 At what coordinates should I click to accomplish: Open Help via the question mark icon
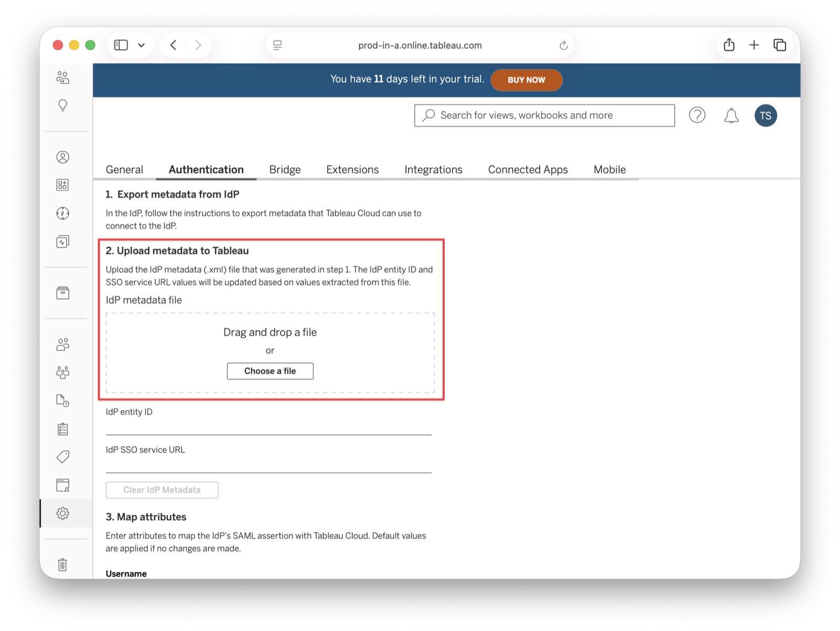click(697, 115)
